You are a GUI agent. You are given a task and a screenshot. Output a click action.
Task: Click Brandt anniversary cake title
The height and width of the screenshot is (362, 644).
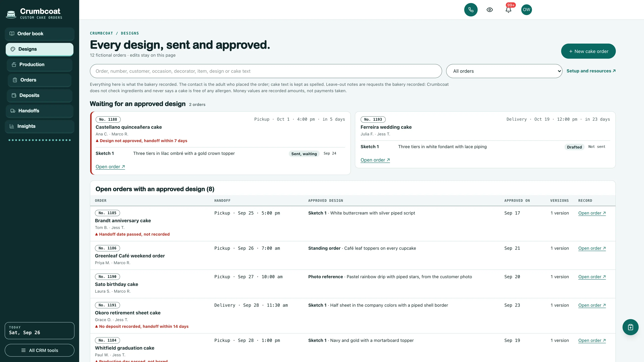pos(123,221)
